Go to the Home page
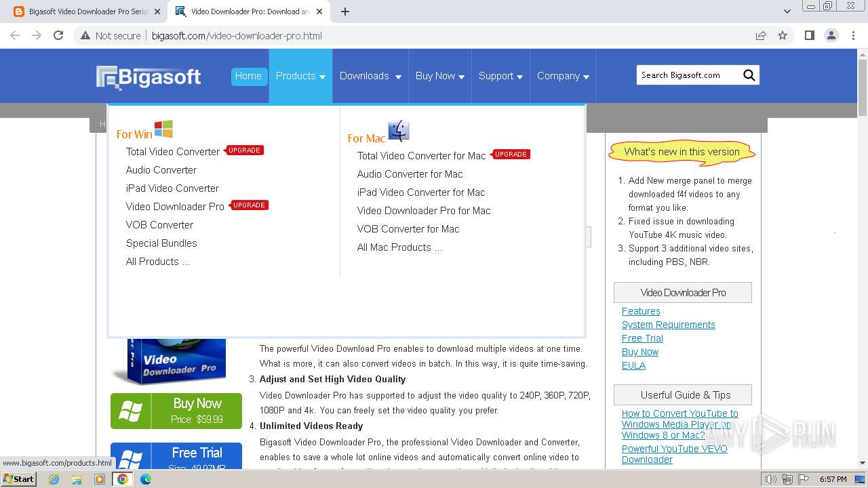Screen dimensions: 868x488 [248, 76]
